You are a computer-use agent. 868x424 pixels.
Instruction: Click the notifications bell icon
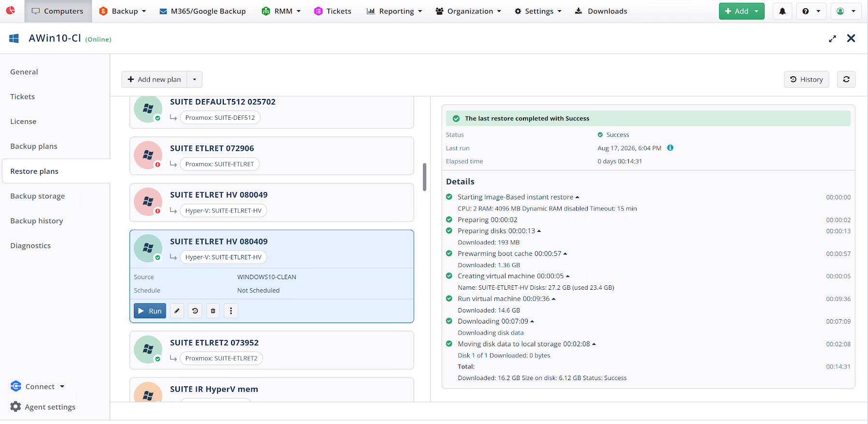tap(782, 11)
